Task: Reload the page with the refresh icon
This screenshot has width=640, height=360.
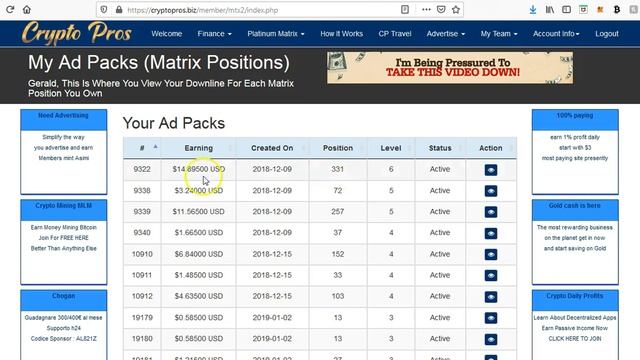Action: point(10,9)
